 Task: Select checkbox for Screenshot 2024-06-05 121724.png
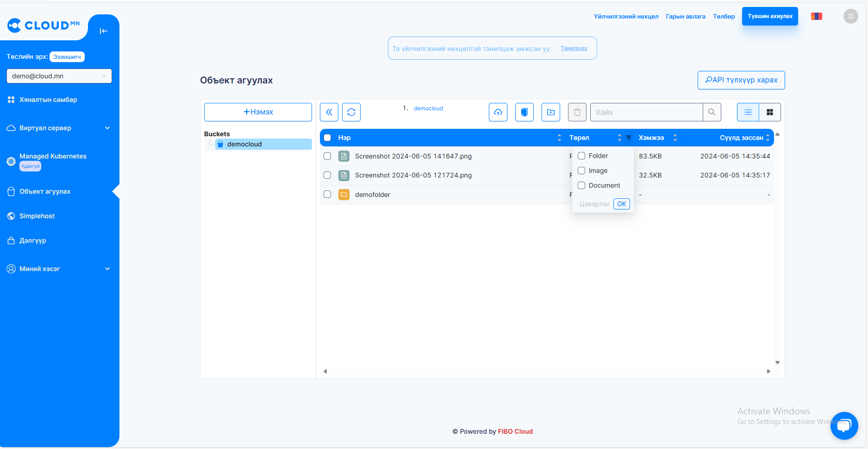327,175
